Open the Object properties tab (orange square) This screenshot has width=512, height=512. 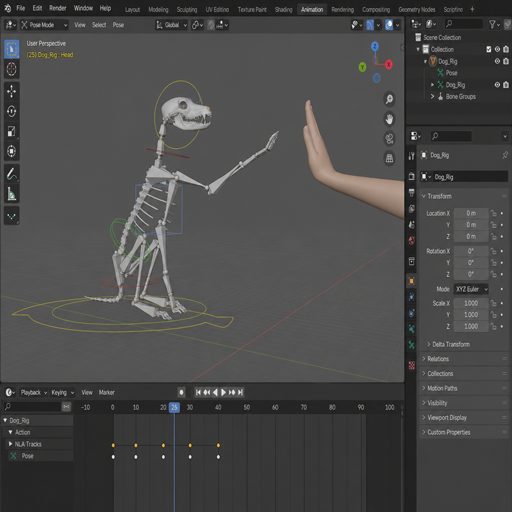click(x=412, y=281)
